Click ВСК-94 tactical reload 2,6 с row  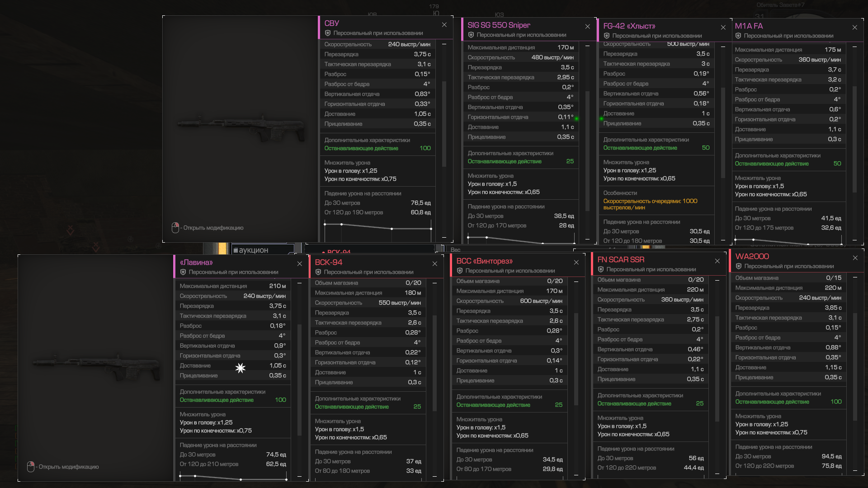[368, 323]
